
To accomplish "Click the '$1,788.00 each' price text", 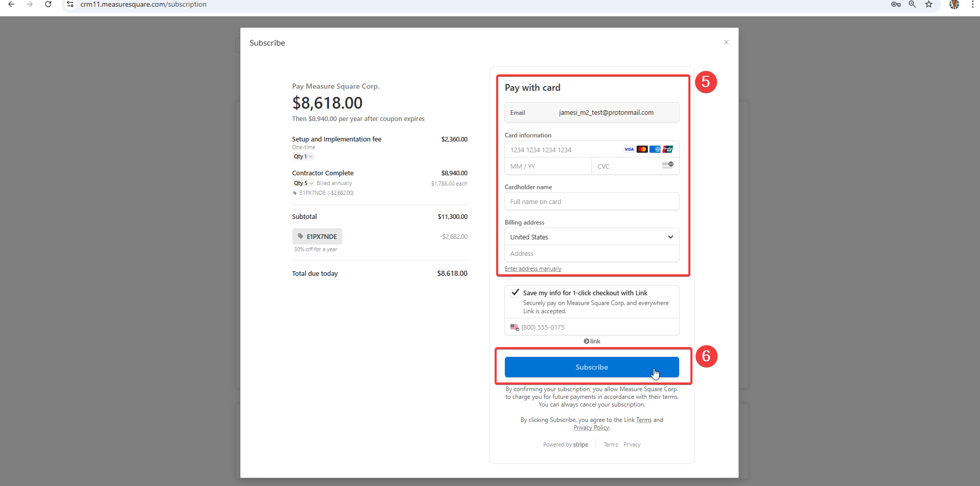I will pos(449,184).
